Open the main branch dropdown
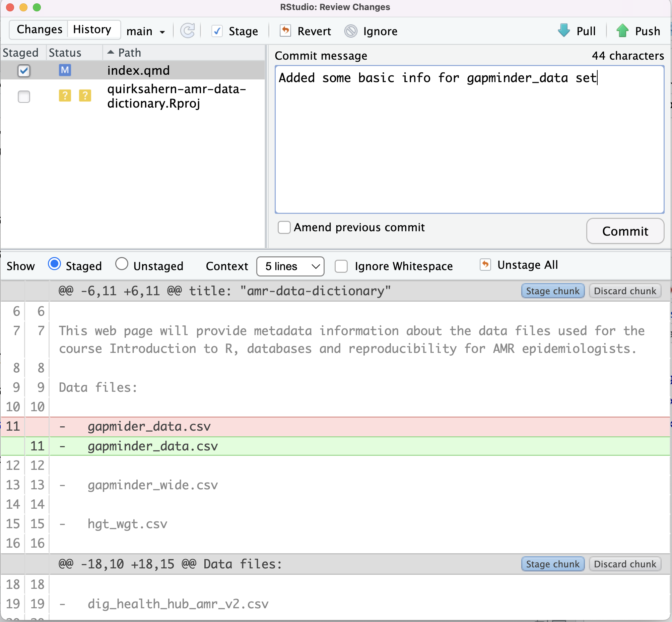672x622 pixels. pos(146,31)
